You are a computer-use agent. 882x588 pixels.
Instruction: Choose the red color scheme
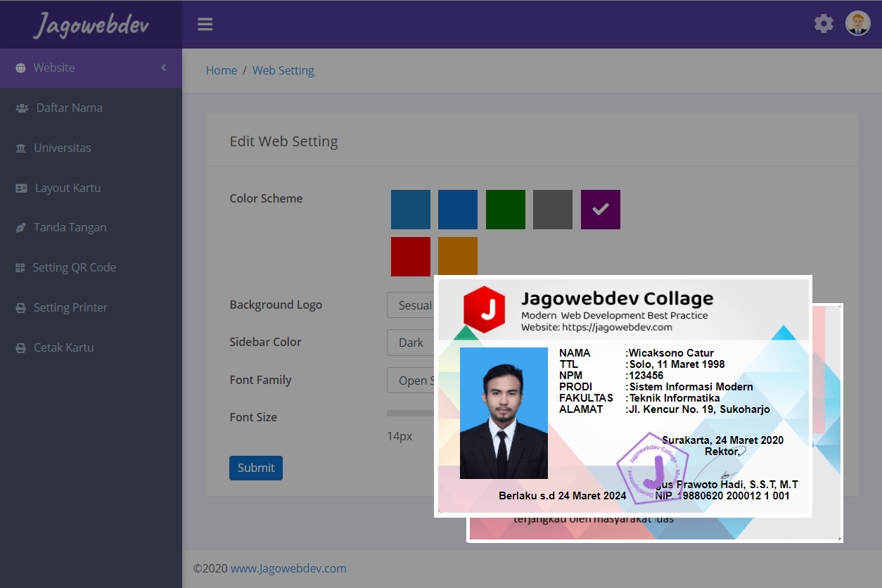coord(411,256)
